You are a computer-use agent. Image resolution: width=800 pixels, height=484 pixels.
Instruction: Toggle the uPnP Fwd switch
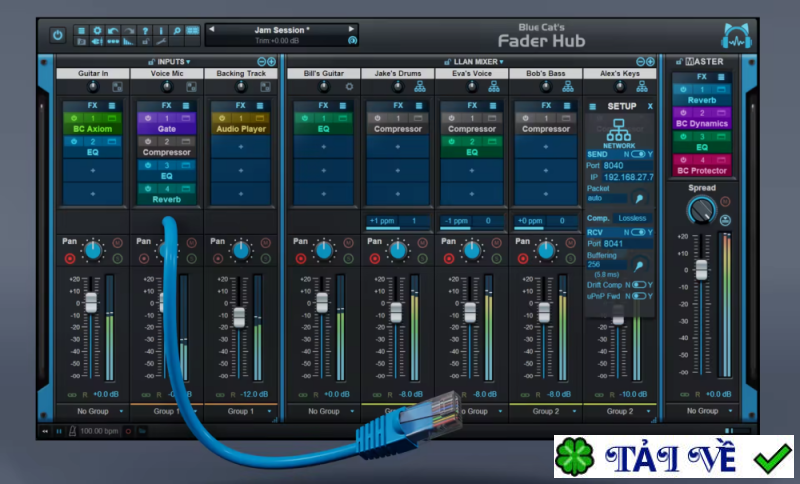[639, 296]
